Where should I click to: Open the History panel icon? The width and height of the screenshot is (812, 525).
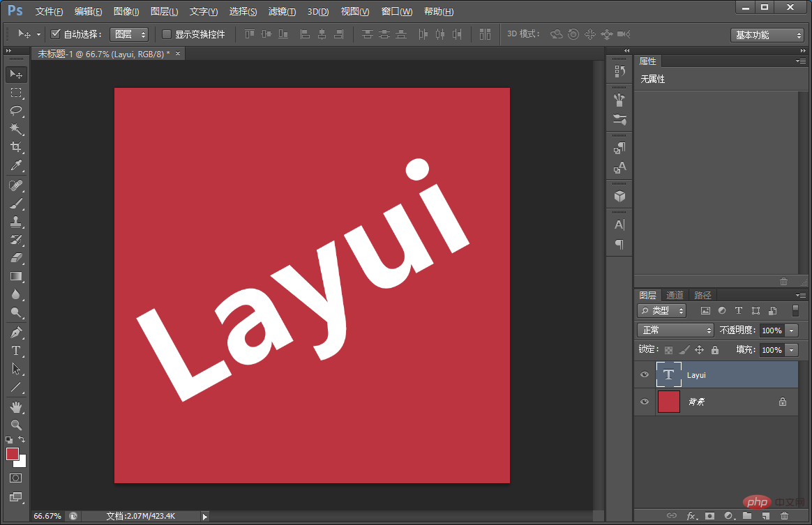pyautogui.click(x=619, y=71)
